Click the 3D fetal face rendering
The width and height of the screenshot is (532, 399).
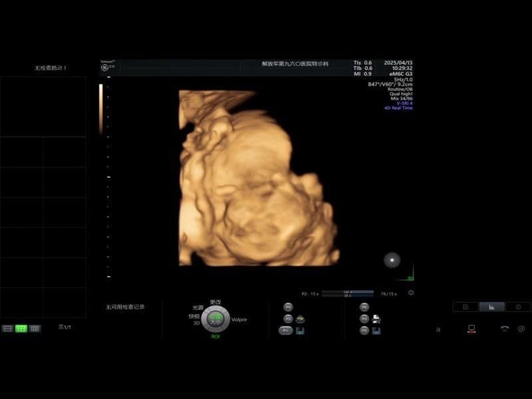[x=259, y=178]
